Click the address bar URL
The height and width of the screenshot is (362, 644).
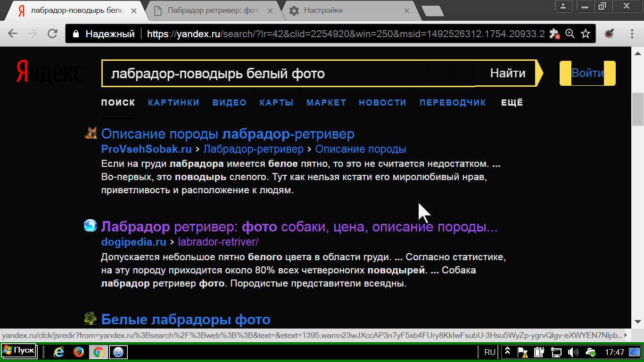tap(346, 34)
